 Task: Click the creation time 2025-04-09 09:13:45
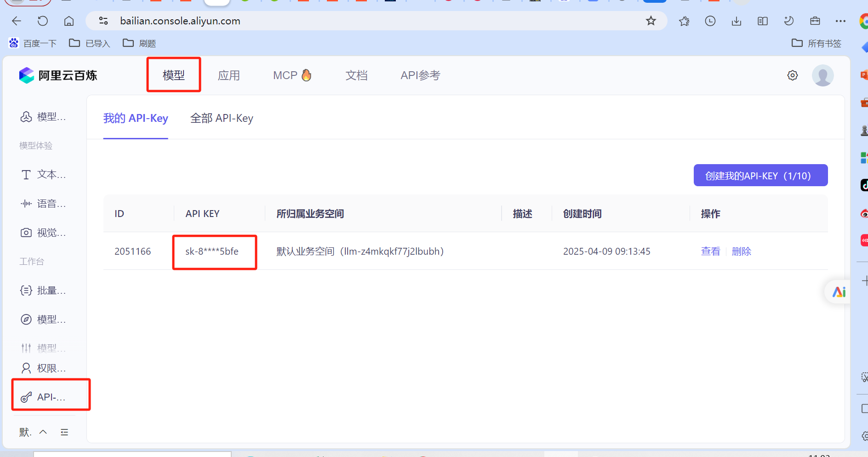point(607,251)
